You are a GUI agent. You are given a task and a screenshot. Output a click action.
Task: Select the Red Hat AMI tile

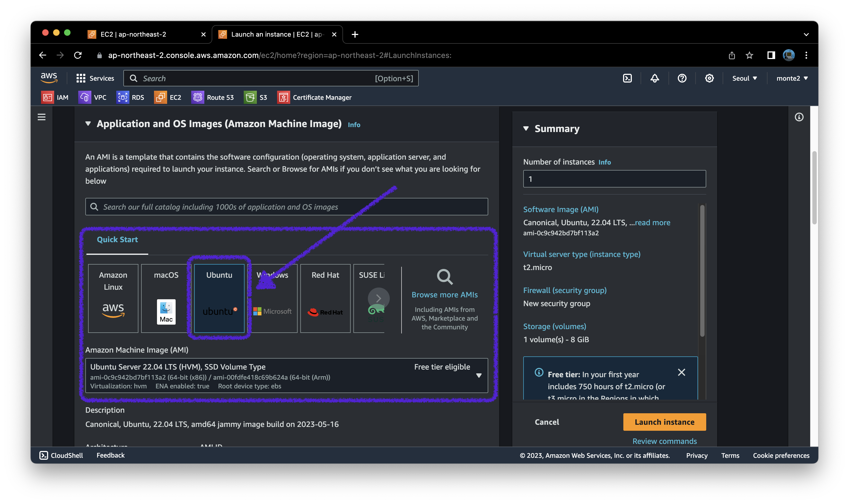pyautogui.click(x=325, y=298)
